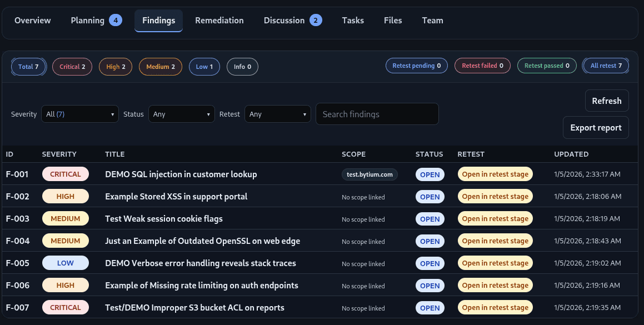Toggle the High severity filter chip

click(115, 67)
